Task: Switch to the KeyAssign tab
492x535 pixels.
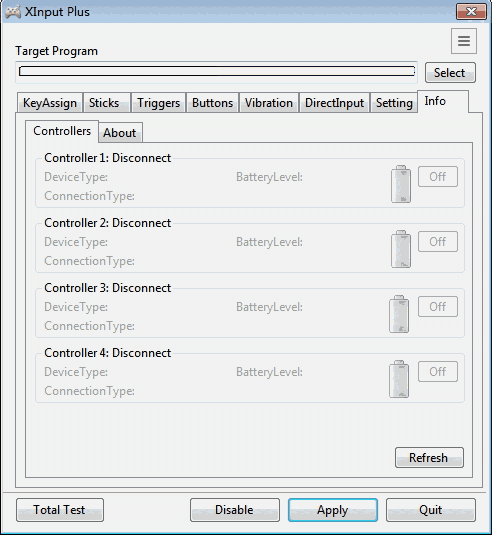Action: click(x=50, y=103)
